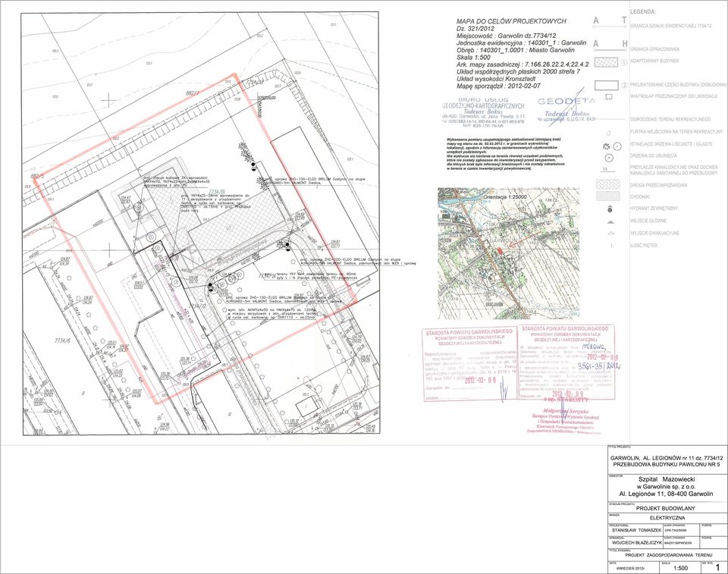Click the filled main entrance triangle symbol
The height and width of the screenshot is (574, 728).
(611, 222)
